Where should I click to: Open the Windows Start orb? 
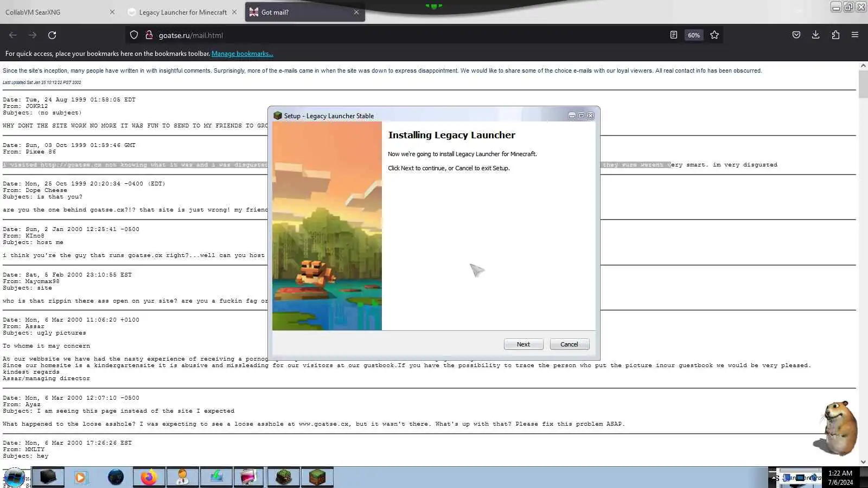point(15,478)
